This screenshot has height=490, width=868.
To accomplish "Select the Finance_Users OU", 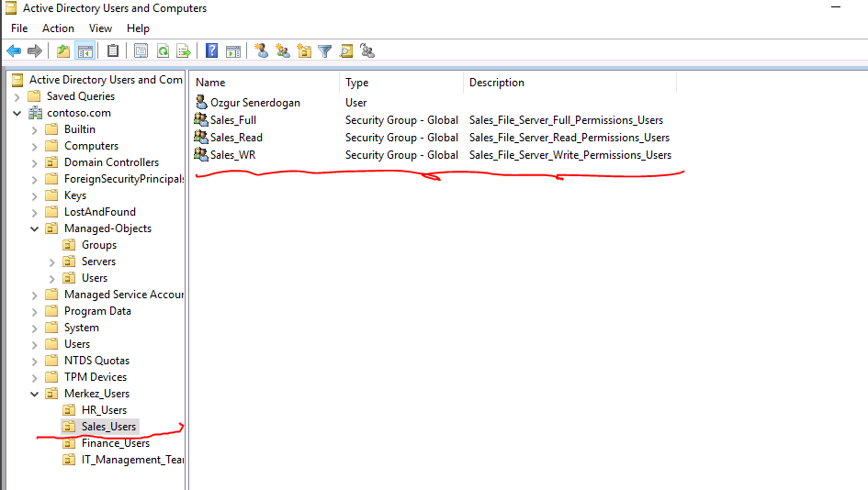I will pyautogui.click(x=115, y=443).
